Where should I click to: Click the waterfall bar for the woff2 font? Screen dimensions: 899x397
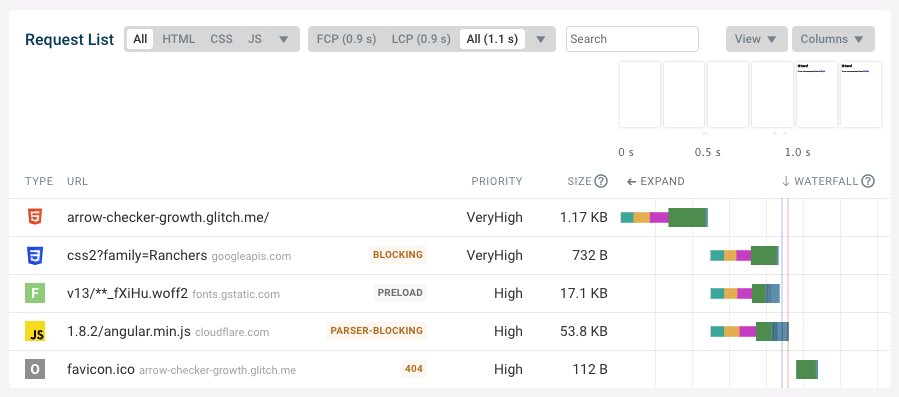pyautogui.click(x=745, y=293)
